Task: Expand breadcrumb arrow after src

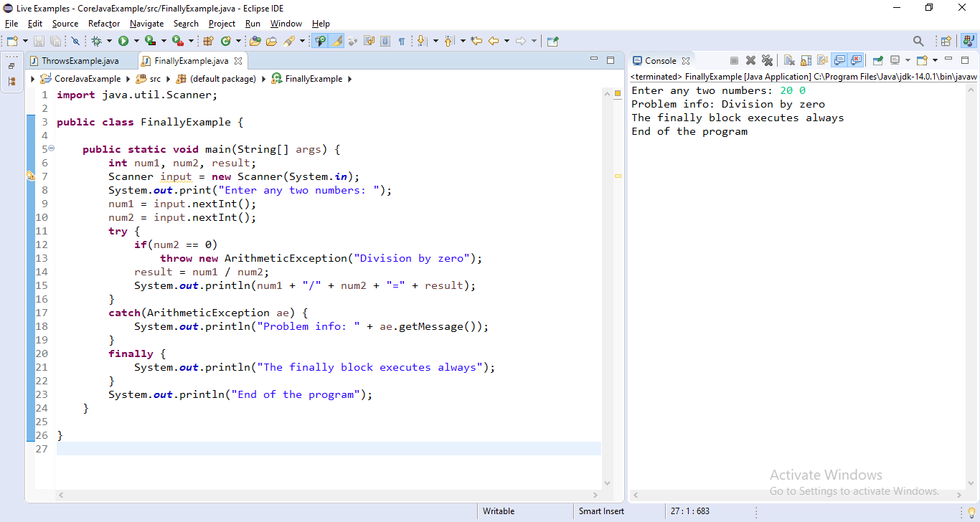Action: tap(167, 79)
